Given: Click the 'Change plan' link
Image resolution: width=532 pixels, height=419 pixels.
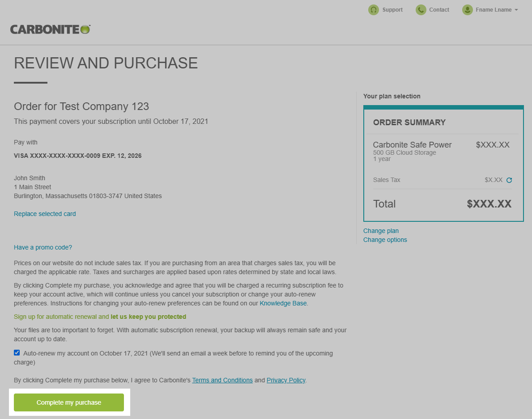Looking at the screenshot, I should coord(381,231).
